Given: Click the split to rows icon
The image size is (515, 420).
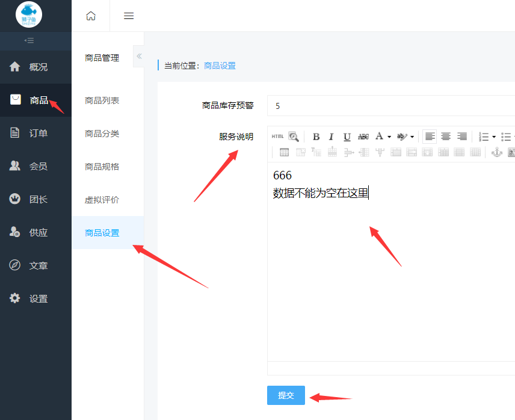Looking at the screenshot, I should pyautogui.click(x=459, y=152).
